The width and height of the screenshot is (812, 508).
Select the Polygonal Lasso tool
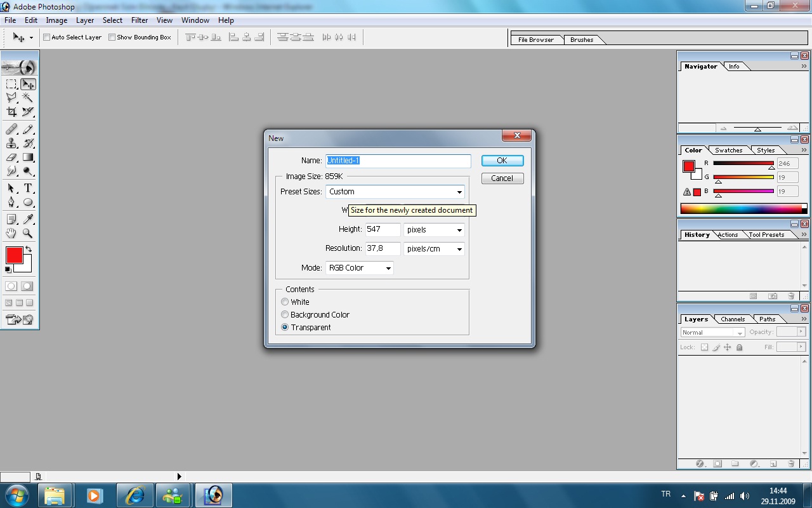pyautogui.click(x=11, y=98)
